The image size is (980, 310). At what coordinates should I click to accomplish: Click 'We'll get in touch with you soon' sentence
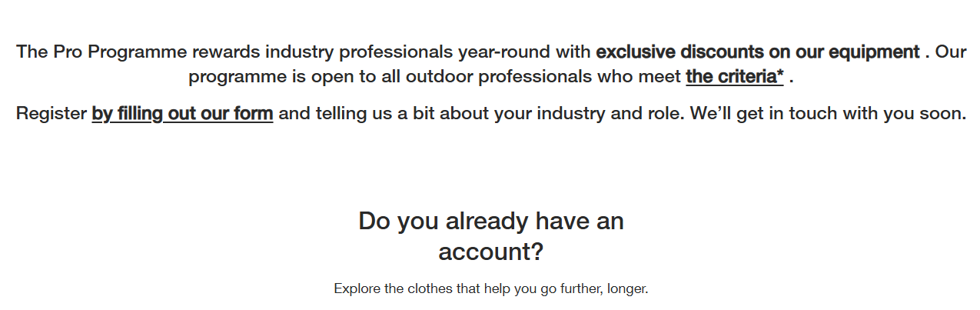[827, 114]
